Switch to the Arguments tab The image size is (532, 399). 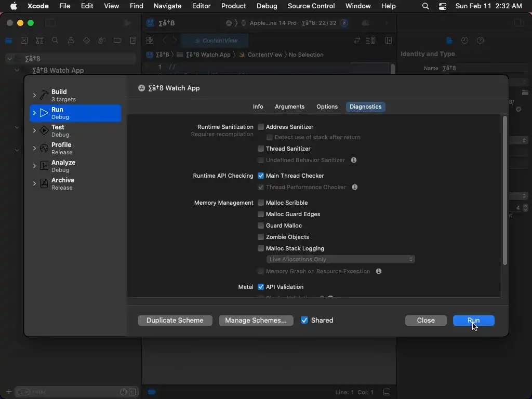point(289,107)
